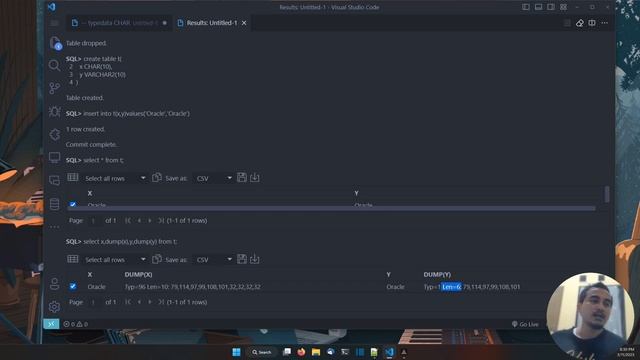The height and width of the screenshot is (360, 640).
Task: Open the Manage gear in activity bar
Action: pos(54,307)
